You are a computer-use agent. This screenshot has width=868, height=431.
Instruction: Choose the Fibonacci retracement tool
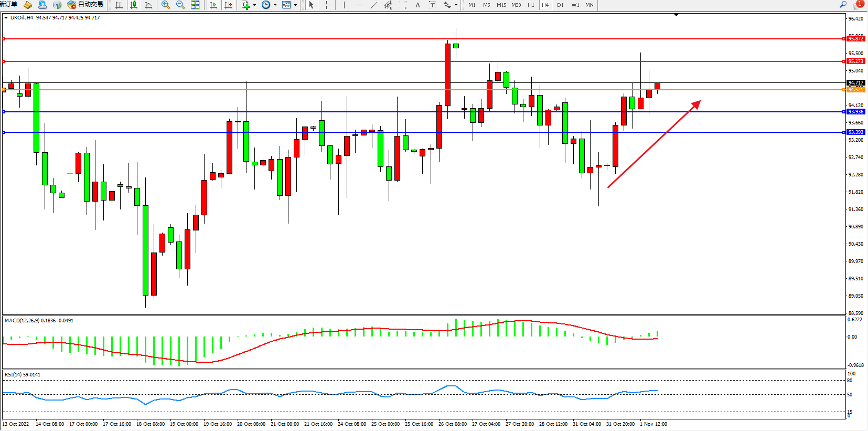click(x=403, y=5)
